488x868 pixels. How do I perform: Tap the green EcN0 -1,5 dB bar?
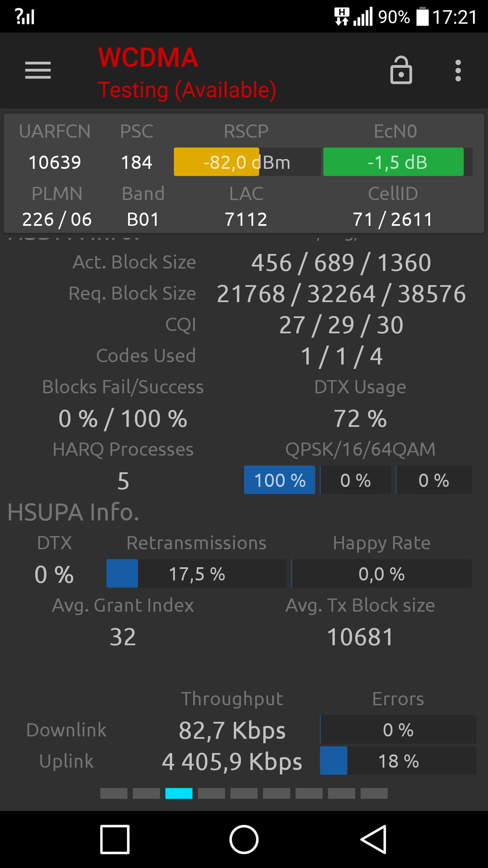[398, 162]
